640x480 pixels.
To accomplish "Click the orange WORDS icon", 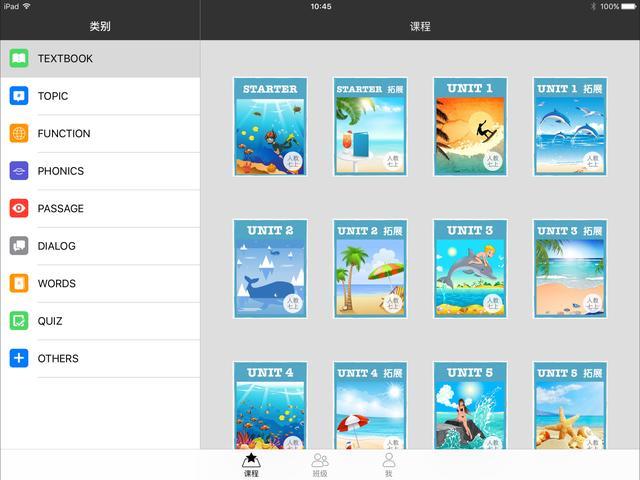I will (x=19, y=283).
